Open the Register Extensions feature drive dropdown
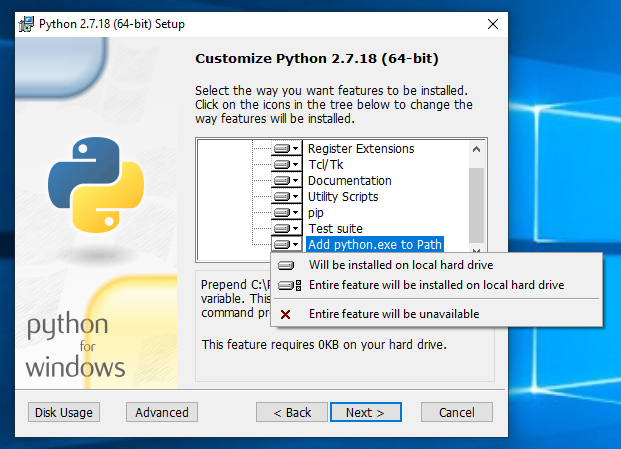The image size is (621, 449). tap(287, 148)
